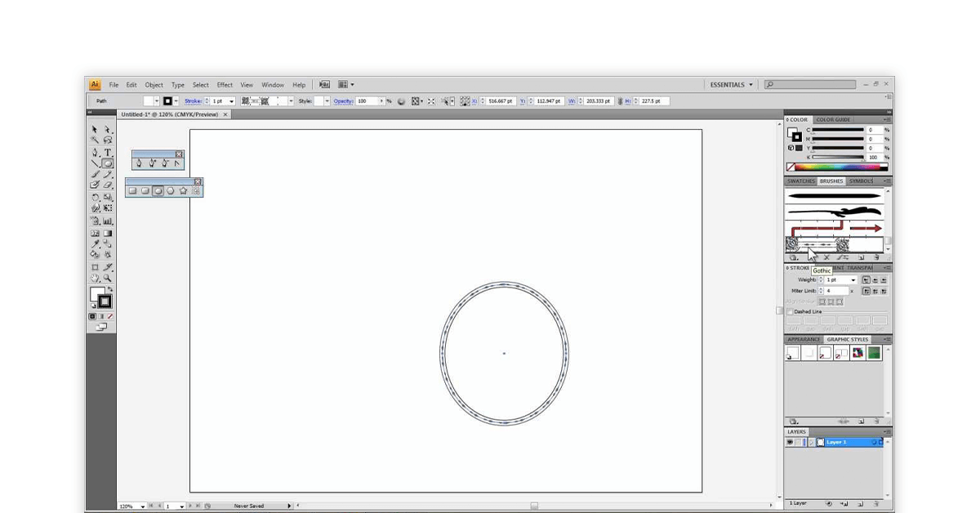Select the Type tool
Image resolution: width=980 pixels, height=513 pixels.
[x=107, y=152]
